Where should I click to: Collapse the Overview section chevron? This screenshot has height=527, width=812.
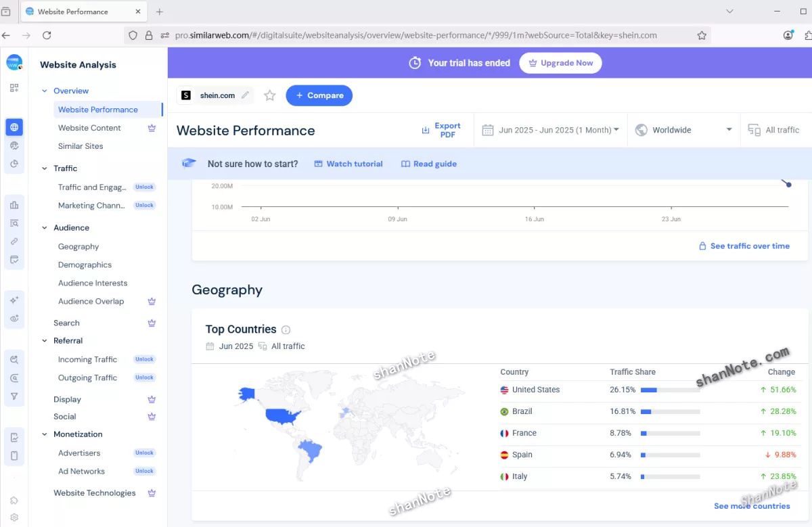(45, 91)
